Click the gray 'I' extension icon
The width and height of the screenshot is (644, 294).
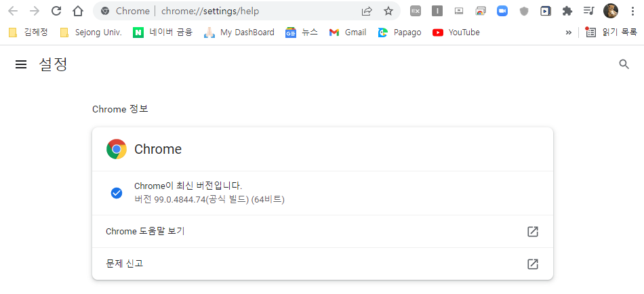pyautogui.click(x=437, y=11)
